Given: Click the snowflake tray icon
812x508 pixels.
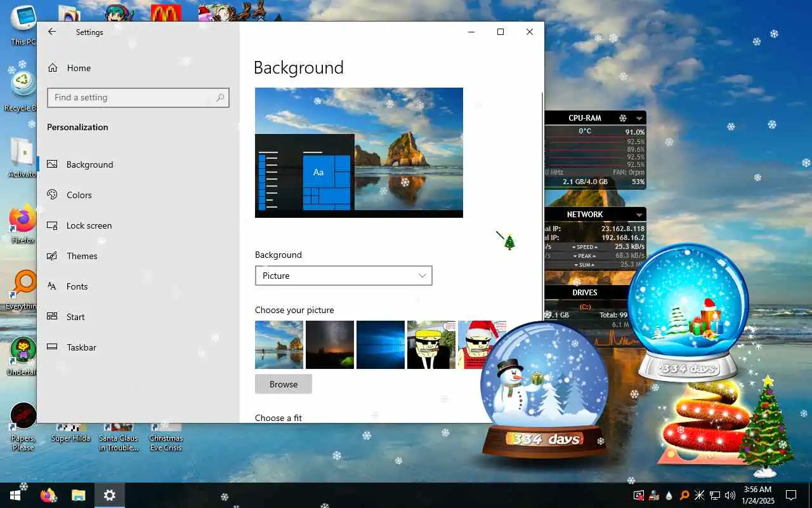Looking at the screenshot, I should (700, 495).
